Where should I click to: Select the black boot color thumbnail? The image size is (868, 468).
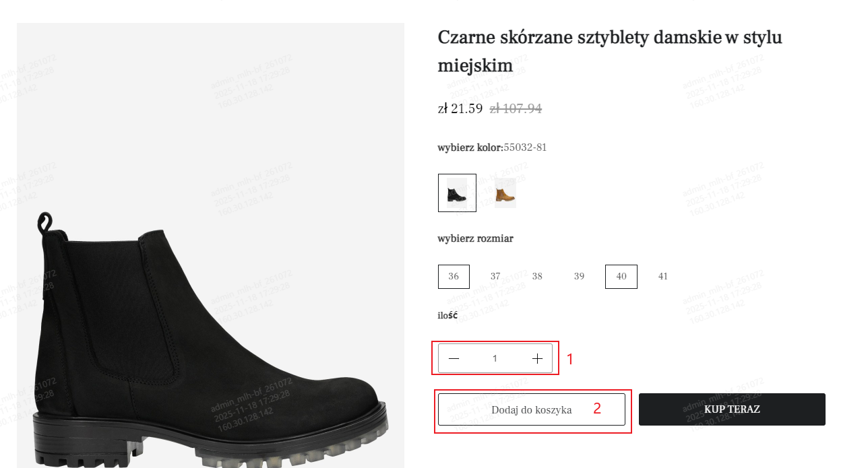[x=457, y=193]
